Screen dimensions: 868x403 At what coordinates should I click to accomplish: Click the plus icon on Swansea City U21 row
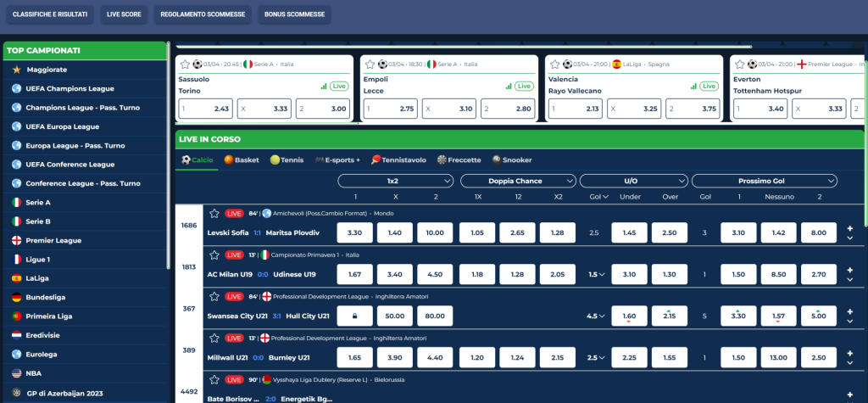click(x=849, y=311)
